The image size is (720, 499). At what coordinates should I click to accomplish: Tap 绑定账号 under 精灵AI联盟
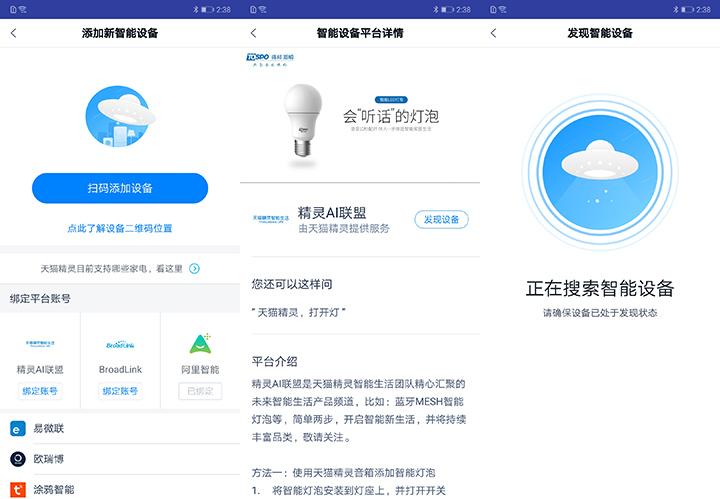40,391
